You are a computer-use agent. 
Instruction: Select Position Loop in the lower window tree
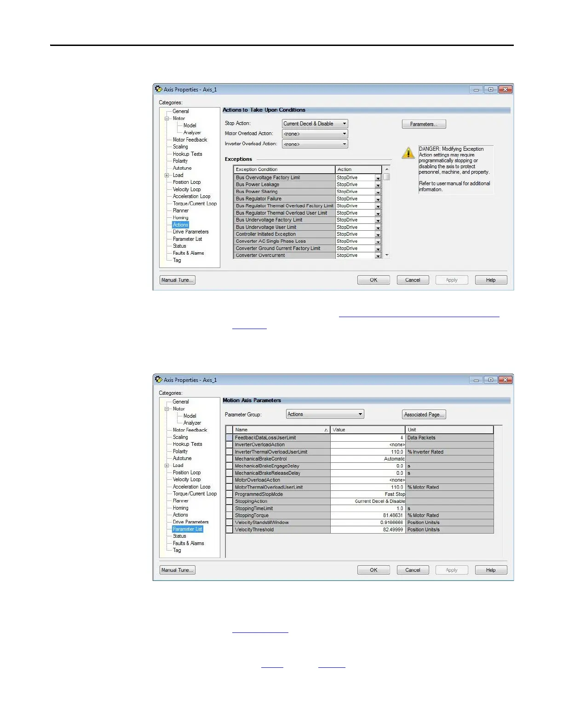(x=187, y=472)
